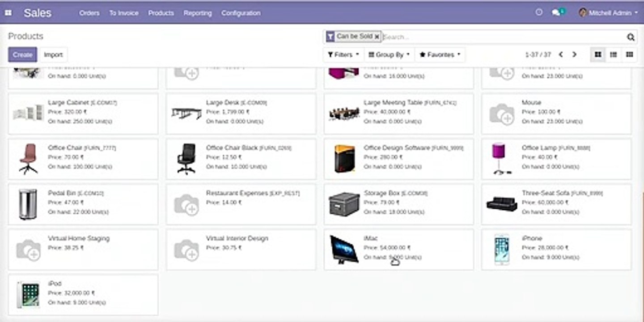The width and height of the screenshot is (644, 322).
Task: Open the Office Chair Black product name
Action: [232, 148]
